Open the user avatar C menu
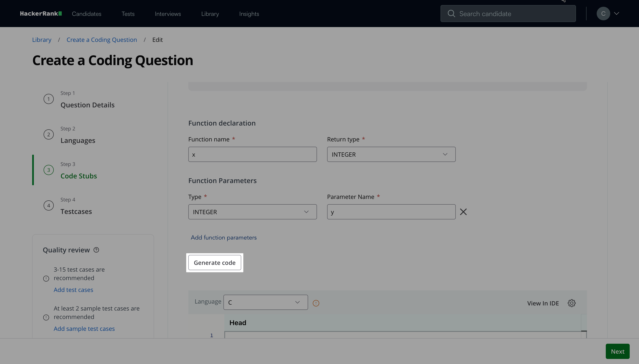Image resolution: width=639 pixels, height=364 pixels. 603,14
